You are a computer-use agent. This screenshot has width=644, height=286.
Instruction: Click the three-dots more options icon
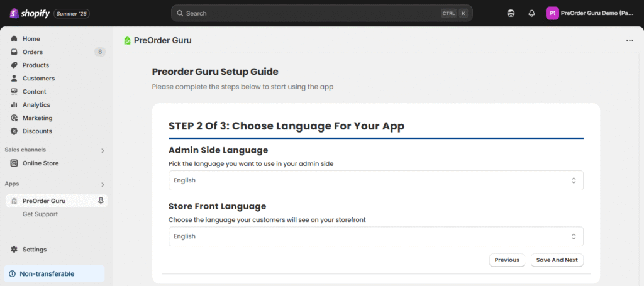[x=630, y=41]
